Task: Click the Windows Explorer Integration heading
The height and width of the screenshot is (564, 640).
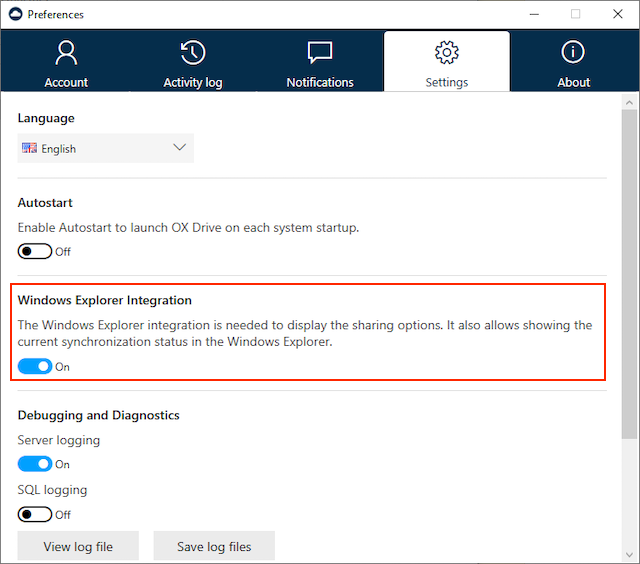Action: 104,300
